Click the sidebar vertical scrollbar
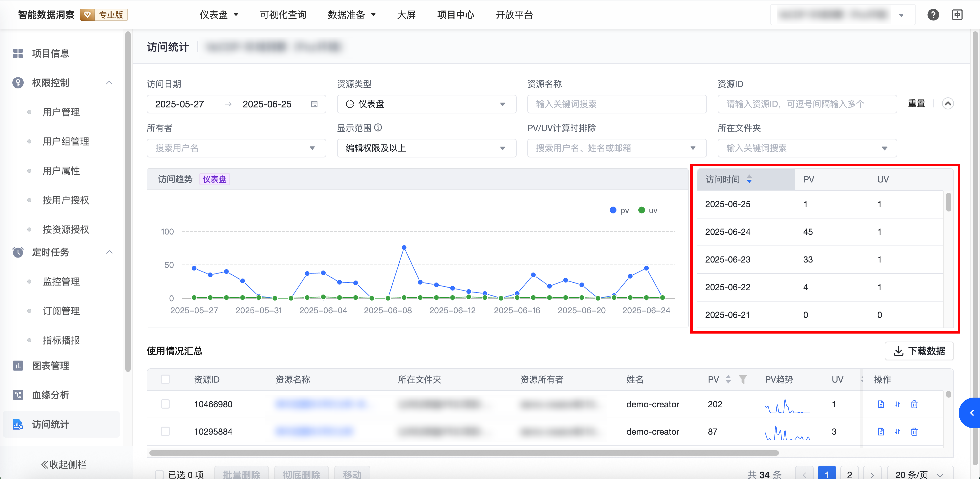980x479 pixels. 128,201
